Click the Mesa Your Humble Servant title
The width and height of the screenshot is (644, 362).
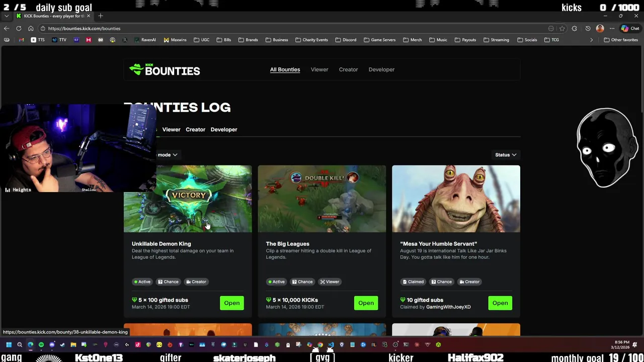[x=438, y=244]
